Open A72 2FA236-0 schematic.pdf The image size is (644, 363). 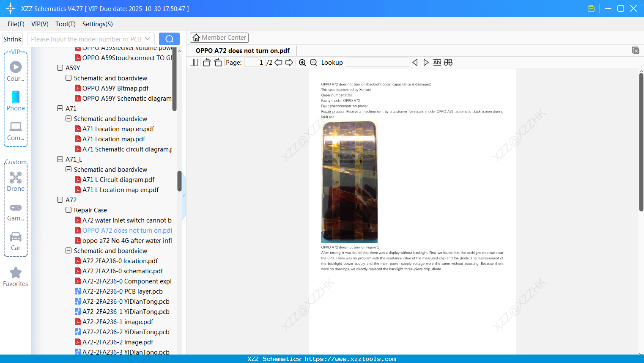coord(123,271)
